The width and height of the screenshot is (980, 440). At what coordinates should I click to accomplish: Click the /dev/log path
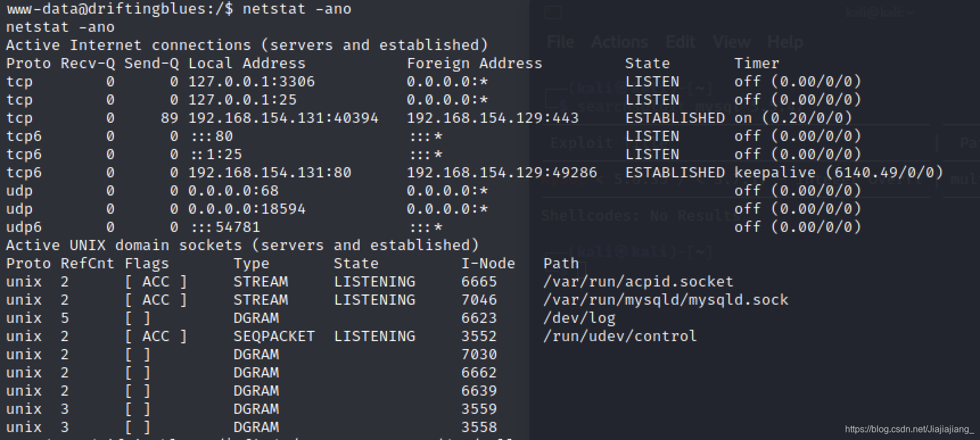579,318
